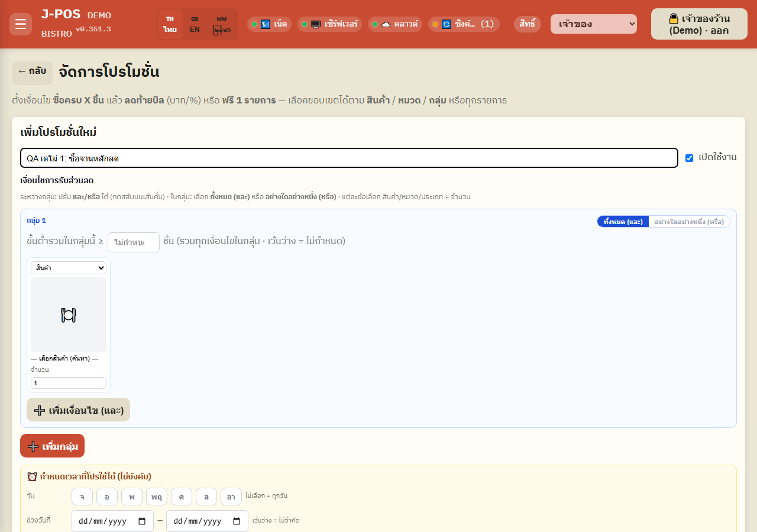Open the hamburger menu
This screenshot has height=532, width=757.
point(21,24)
